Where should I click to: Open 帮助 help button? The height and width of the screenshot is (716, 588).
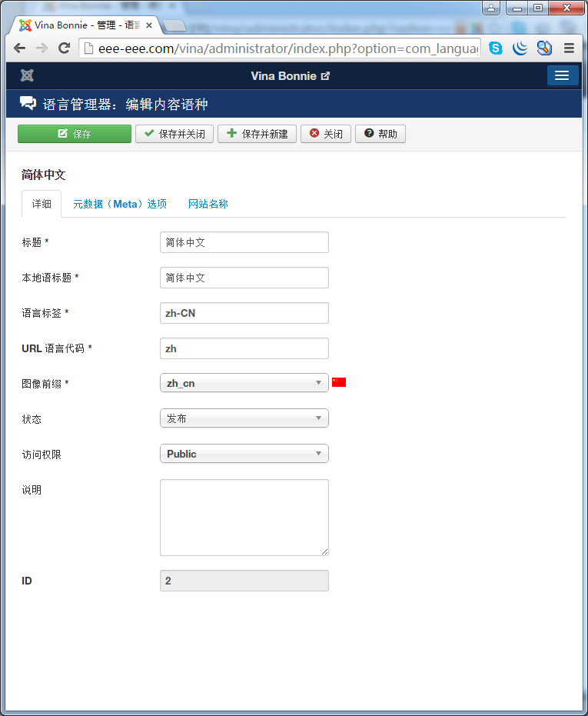(x=380, y=134)
